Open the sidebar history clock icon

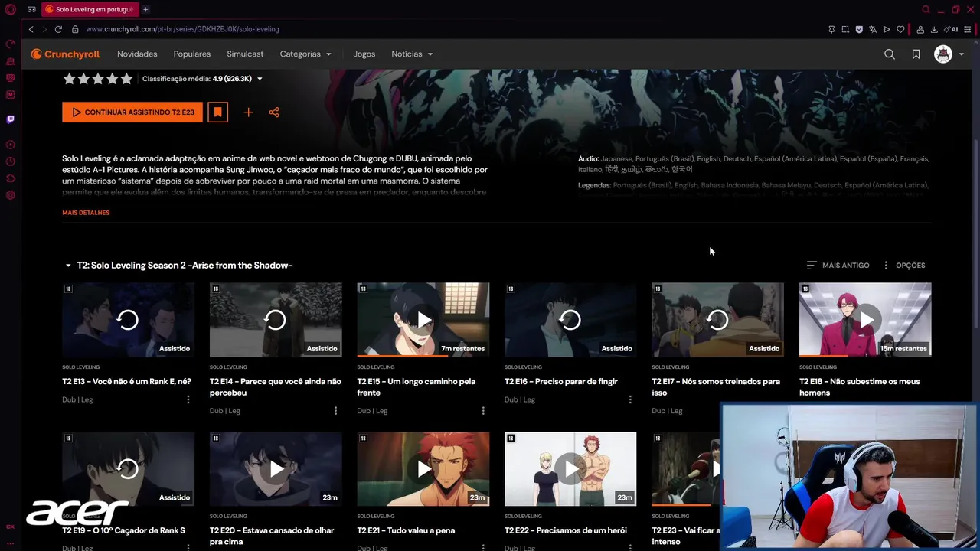10,161
